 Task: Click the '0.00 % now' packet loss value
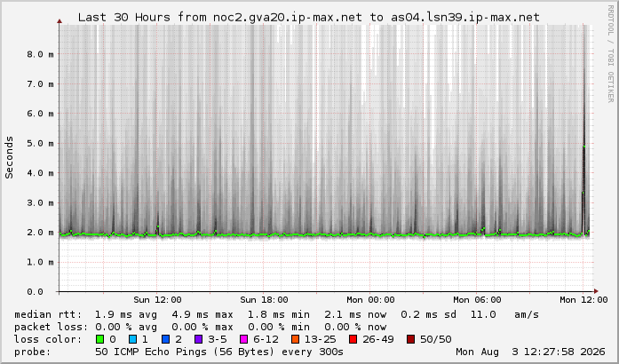tap(355, 327)
